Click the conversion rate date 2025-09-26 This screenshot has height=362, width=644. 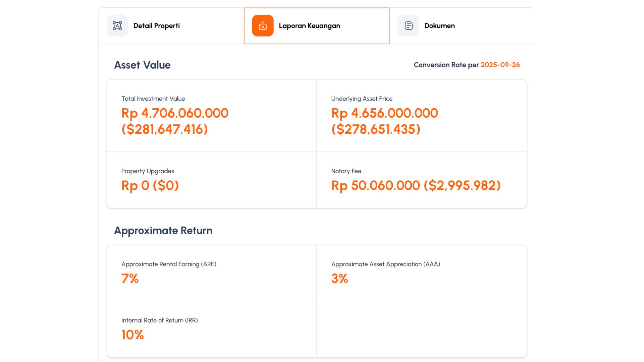[x=500, y=65]
